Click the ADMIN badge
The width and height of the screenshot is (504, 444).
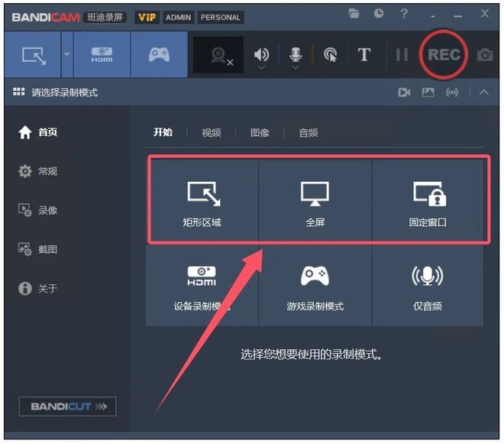click(x=179, y=17)
